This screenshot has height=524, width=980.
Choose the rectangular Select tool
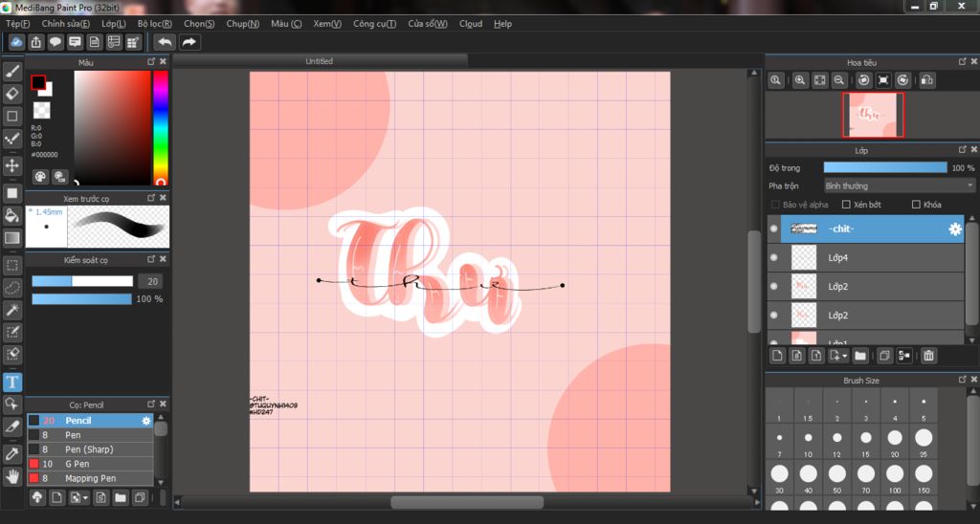coord(11,266)
